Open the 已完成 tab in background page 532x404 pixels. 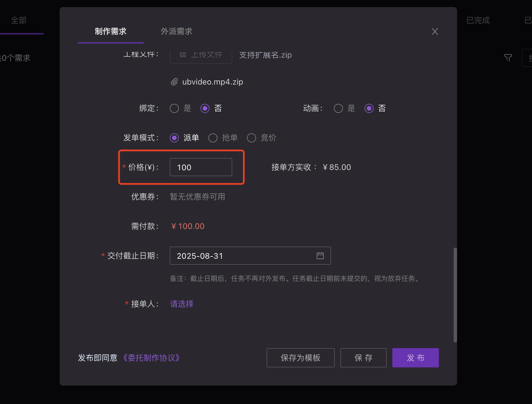coord(478,20)
